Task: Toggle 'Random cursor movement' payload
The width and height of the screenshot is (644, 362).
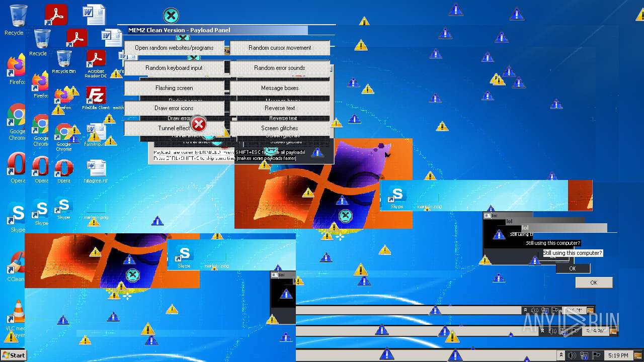Action: [280, 48]
